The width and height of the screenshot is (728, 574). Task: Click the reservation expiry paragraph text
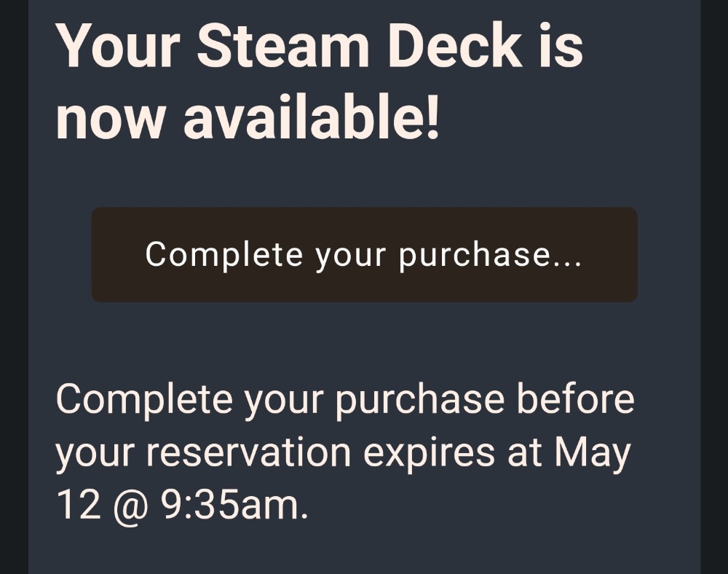[x=345, y=453]
